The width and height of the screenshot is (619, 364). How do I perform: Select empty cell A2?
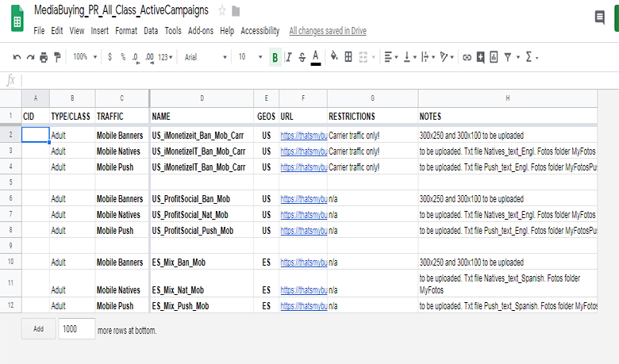[36, 135]
